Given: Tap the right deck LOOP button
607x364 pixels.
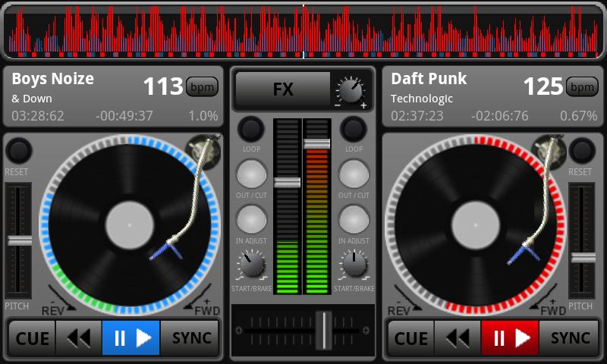Looking at the screenshot, I should click(x=353, y=129).
